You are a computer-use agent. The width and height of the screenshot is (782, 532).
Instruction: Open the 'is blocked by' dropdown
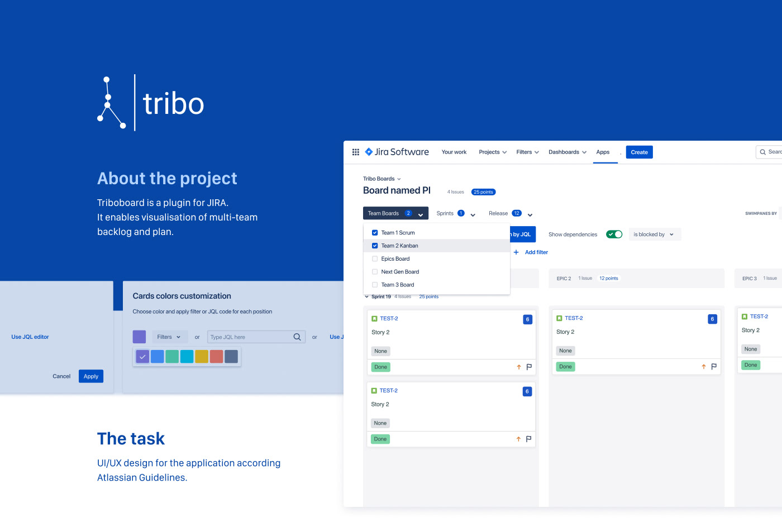[x=655, y=234]
